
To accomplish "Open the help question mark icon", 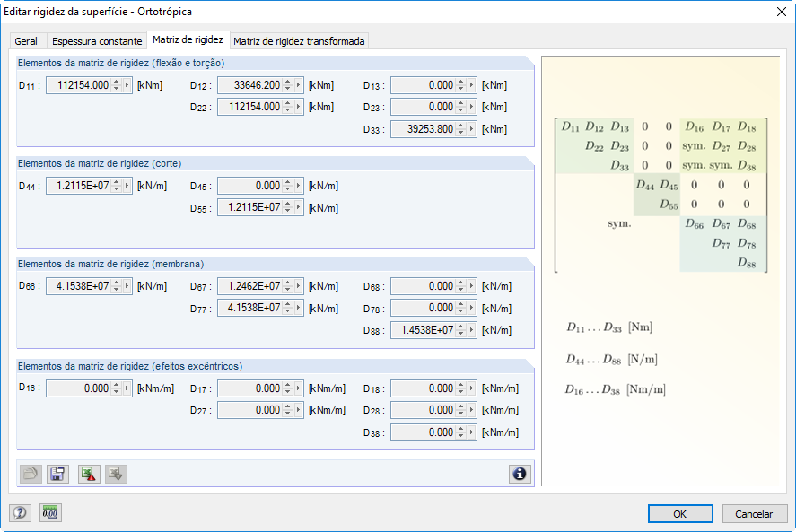I will point(20,513).
